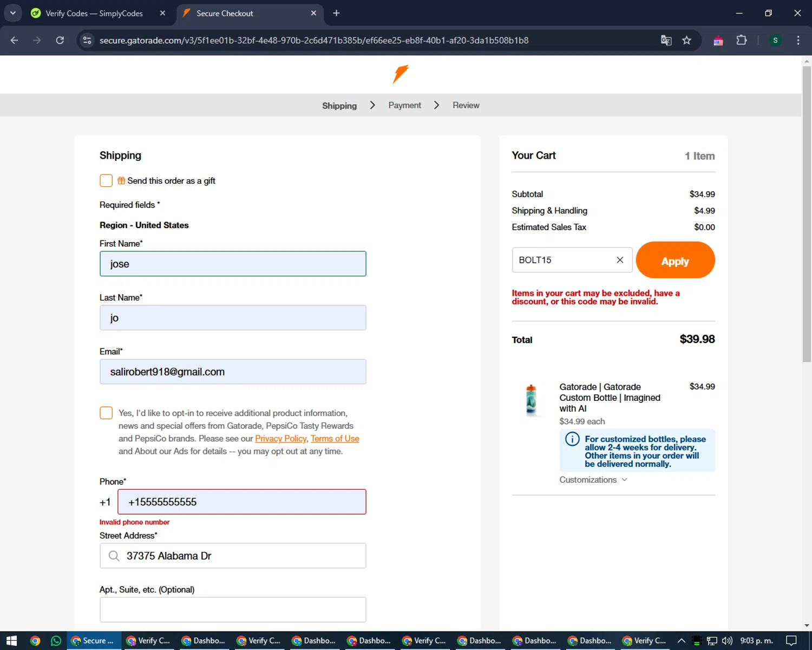Click the First Name field
The height and width of the screenshot is (650, 812).
point(233,264)
